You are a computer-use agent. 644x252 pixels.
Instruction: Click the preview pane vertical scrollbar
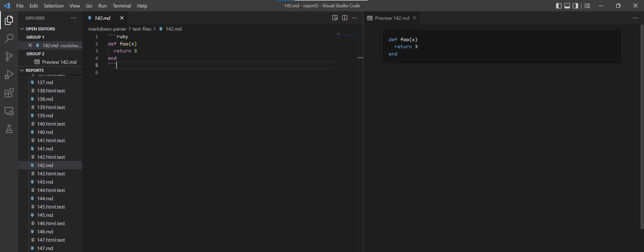tap(642, 126)
